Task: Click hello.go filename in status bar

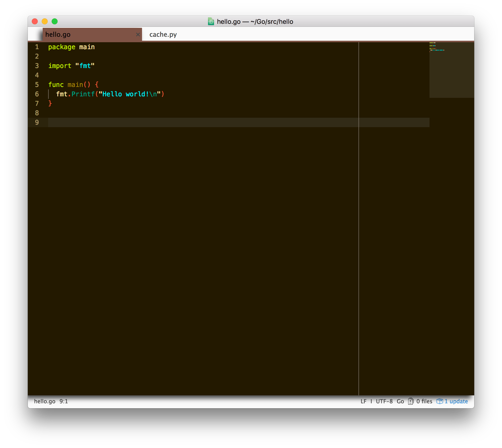Action: 45,401
